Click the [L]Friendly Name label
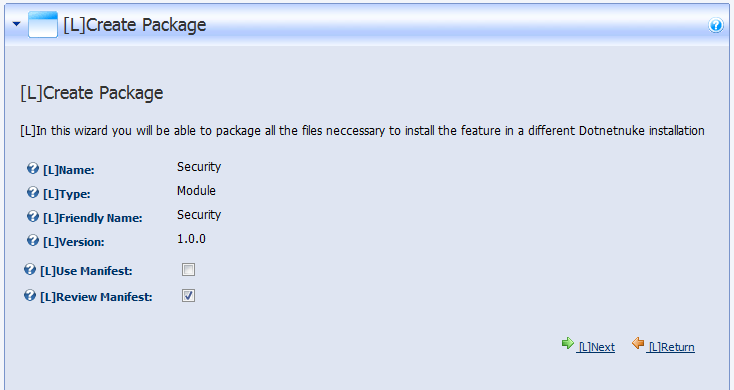This screenshot has height=390, width=734. tap(93, 218)
